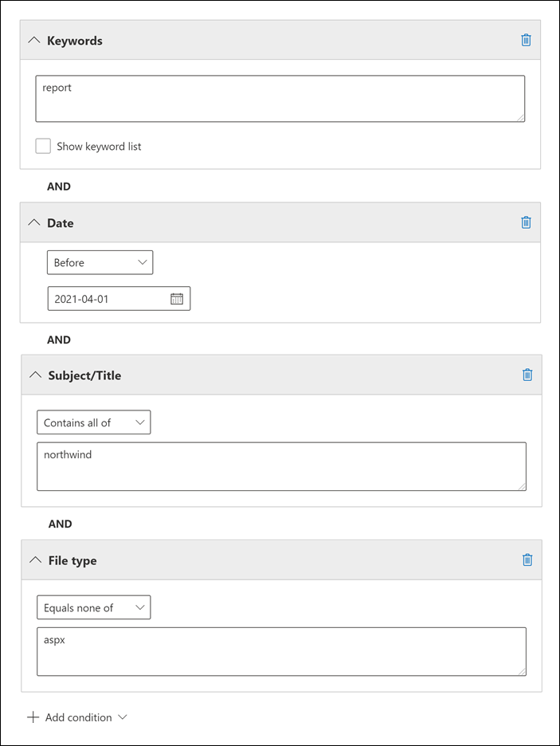Image resolution: width=560 pixels, height=746 pixels.
Task: Enable the Show keyword list checkbox
Action: 43,146
